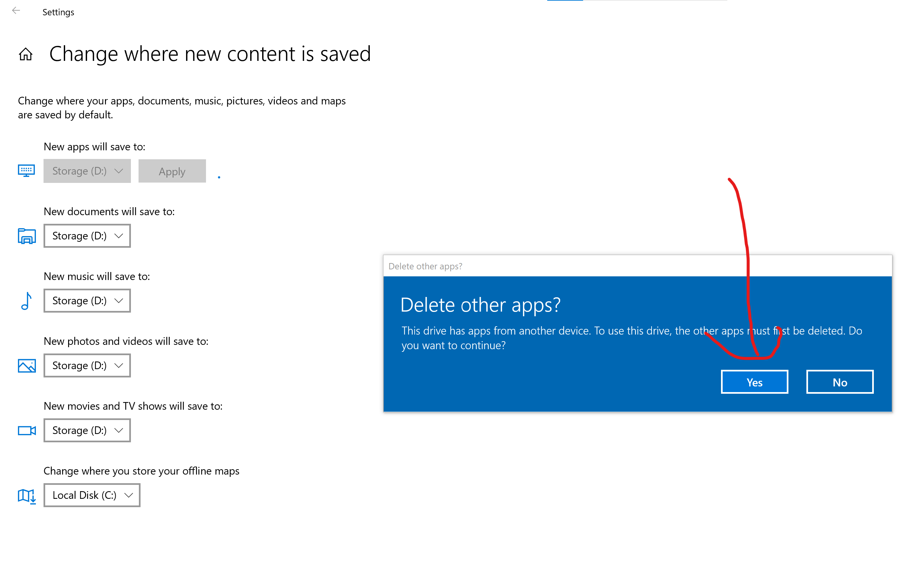Open the new music drive dropdown
Image resolution: width=924 pixels, height=564 pixels.
coord(87,301)
